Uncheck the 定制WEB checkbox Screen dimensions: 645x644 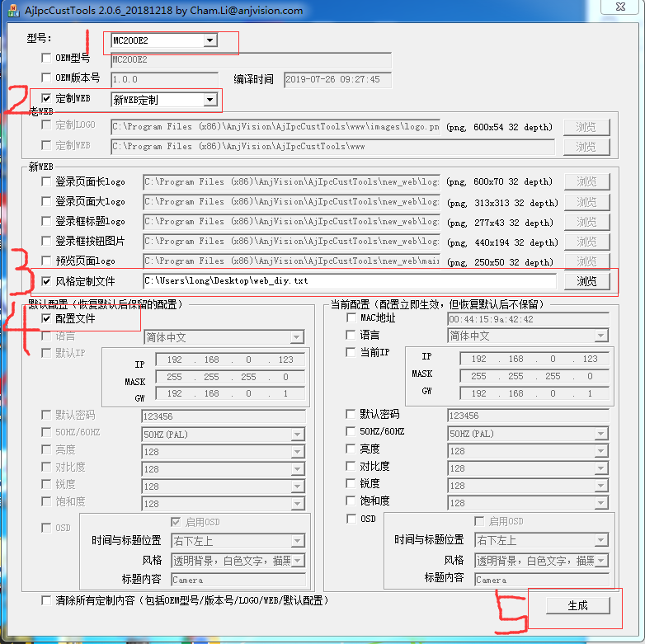click(x=46, y=99)
